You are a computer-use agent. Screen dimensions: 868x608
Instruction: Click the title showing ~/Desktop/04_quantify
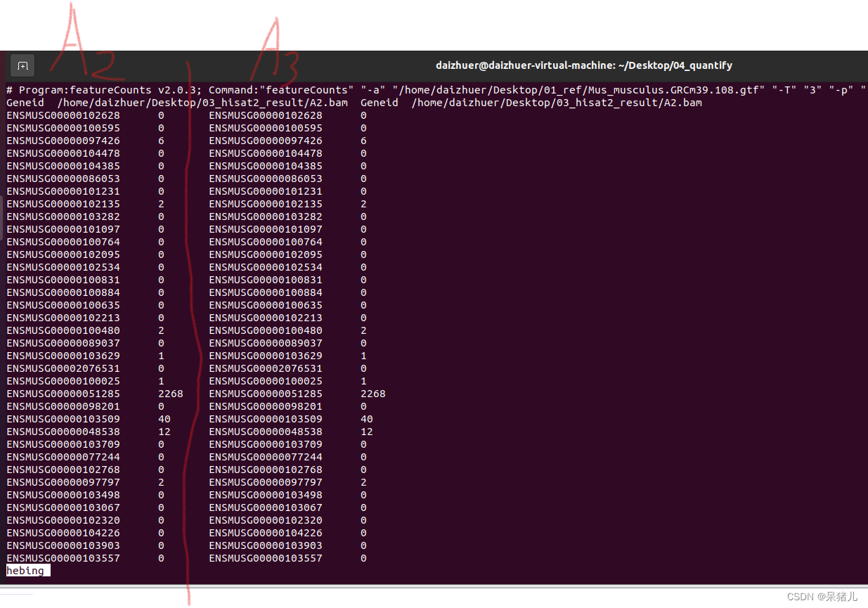tap(584, 65)
